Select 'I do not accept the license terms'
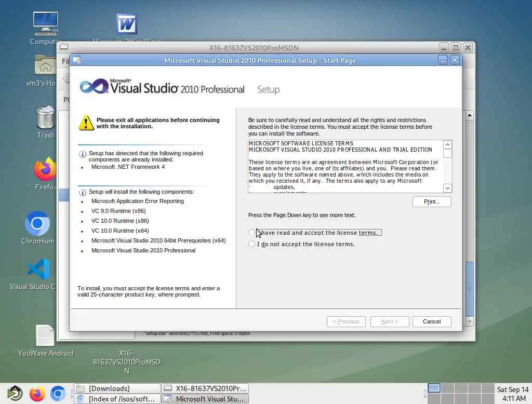 251,244
